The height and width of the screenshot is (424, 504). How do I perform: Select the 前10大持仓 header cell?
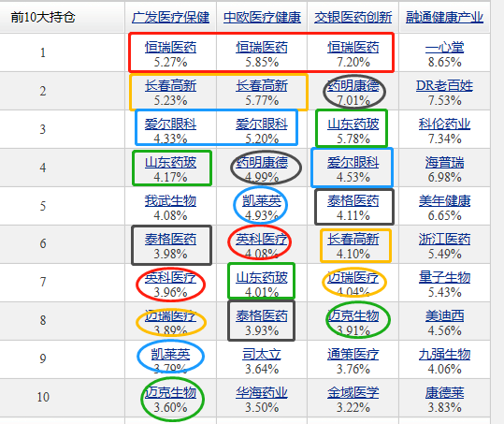pyautogui.click(x=43, y=17)
